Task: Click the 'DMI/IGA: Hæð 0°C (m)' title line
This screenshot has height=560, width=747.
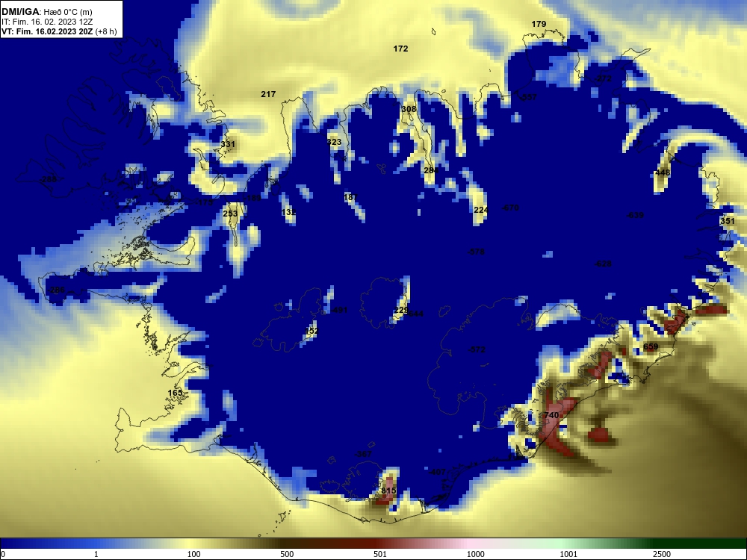Action: tap(46, 12)
